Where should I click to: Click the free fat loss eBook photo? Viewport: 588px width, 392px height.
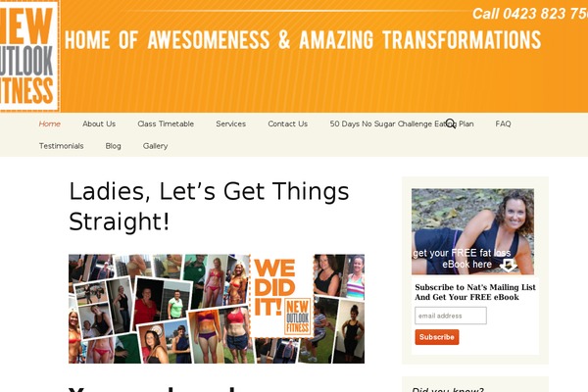click(472, 231)
